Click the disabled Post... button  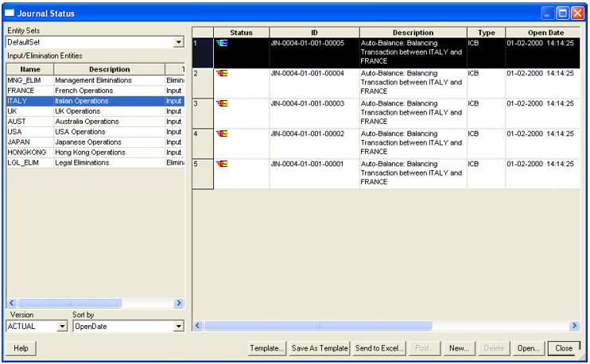pyautogui.click(x=425, y=348)
